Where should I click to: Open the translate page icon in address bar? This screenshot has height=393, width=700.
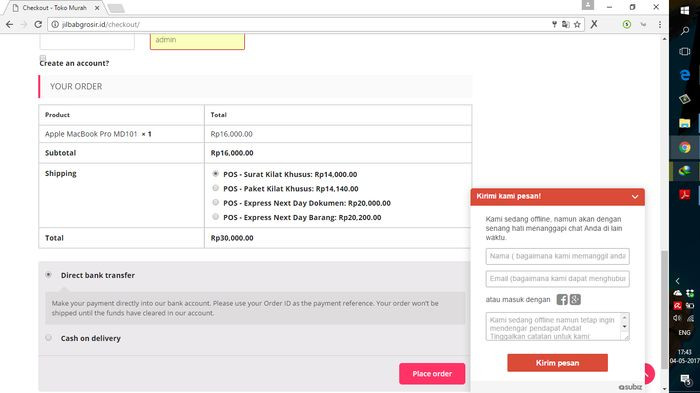point(566,25)
